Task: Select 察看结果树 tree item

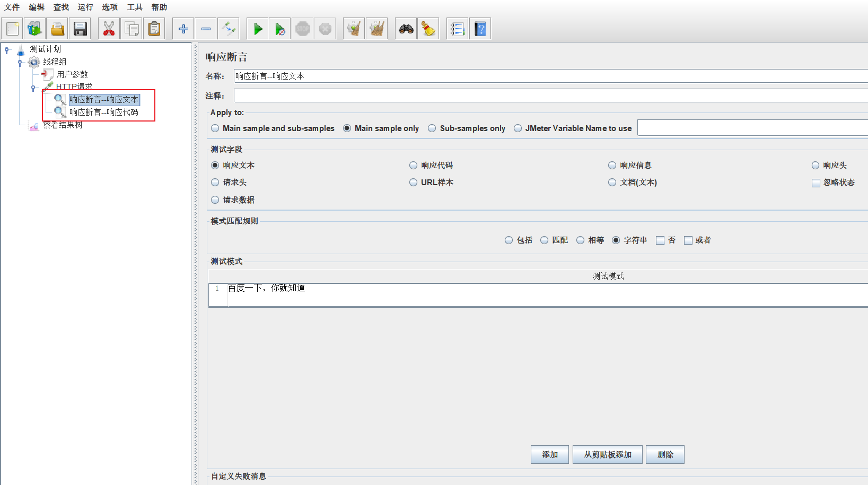Action: [x=63, y=125]
